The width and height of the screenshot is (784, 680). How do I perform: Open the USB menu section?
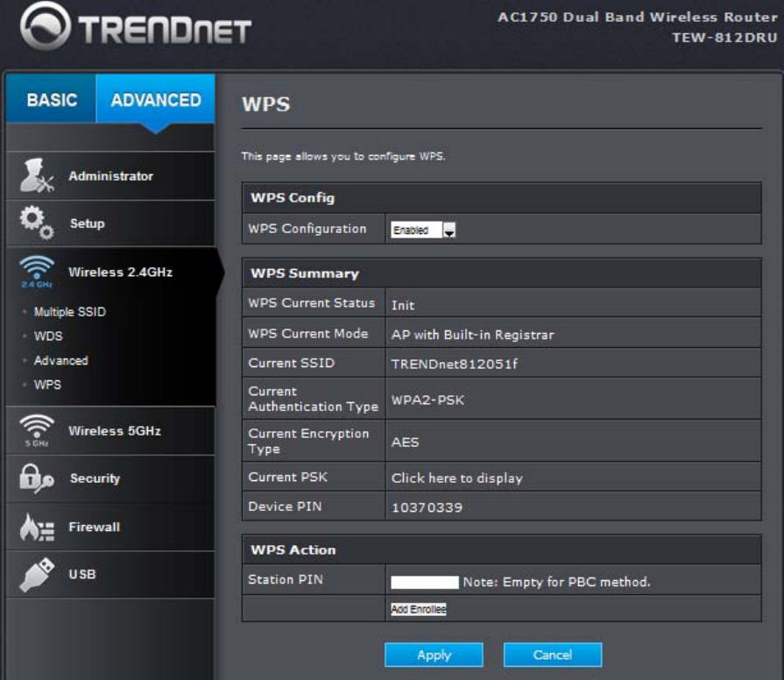[x=110, y=575]
